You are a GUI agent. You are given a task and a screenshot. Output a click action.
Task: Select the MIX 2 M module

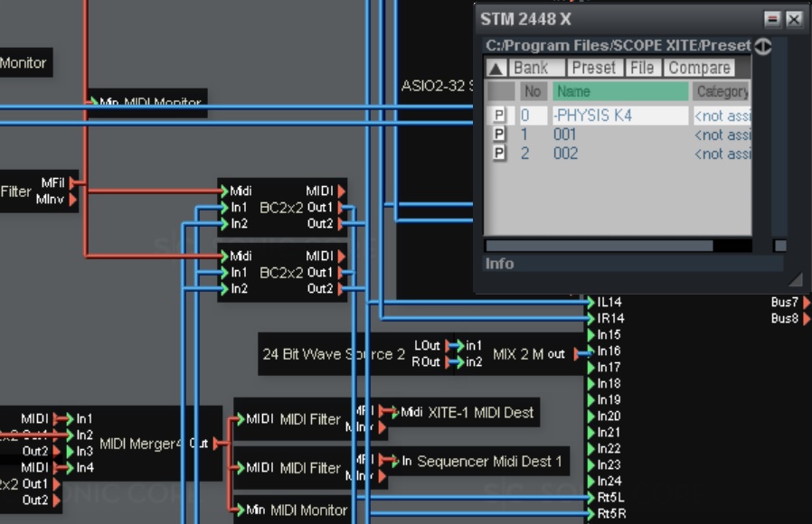519,354
